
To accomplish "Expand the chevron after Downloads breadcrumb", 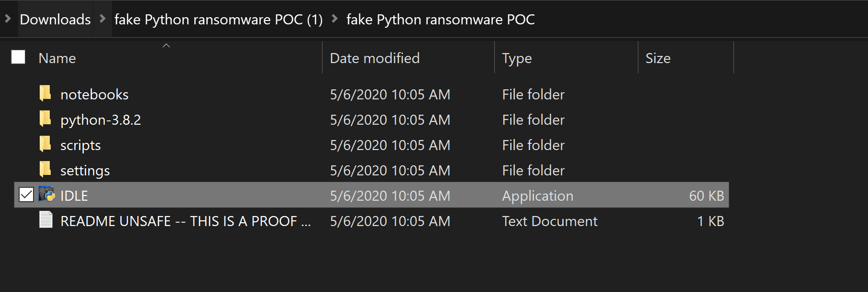I will [x=102, y=19].
